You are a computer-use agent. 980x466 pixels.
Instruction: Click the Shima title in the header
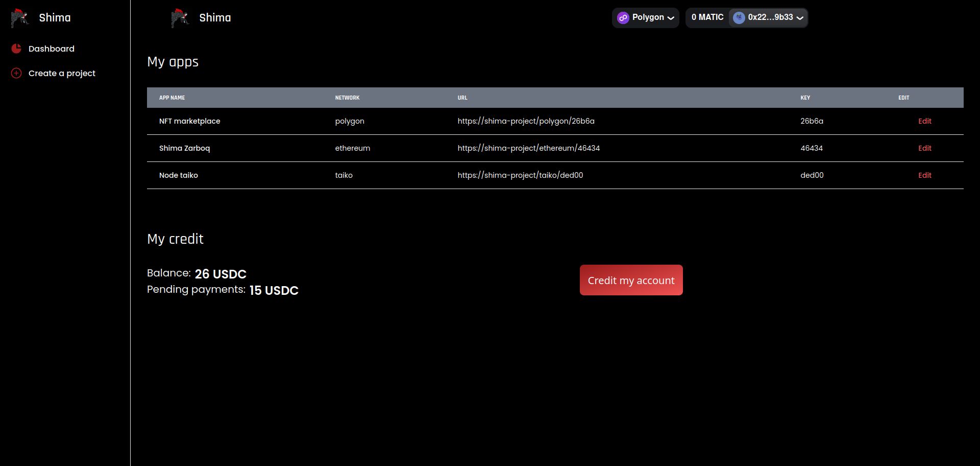pos(215,18)
